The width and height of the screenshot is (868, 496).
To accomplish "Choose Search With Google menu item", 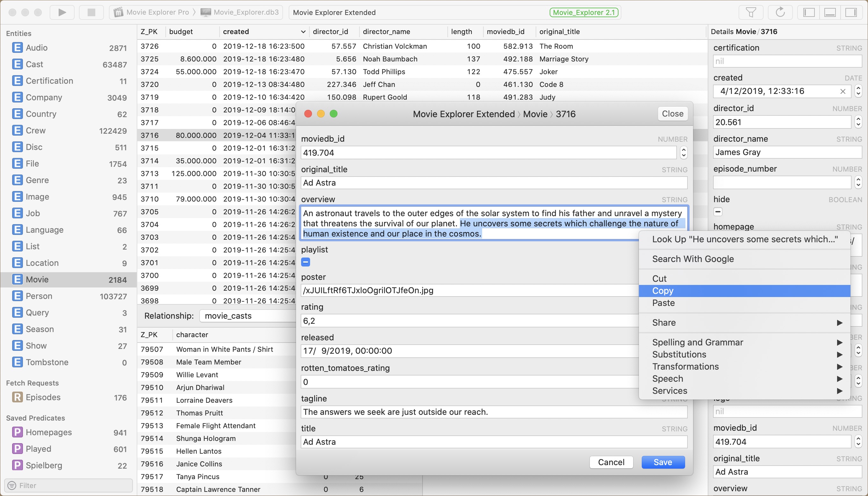I will (x=744, y=259).
